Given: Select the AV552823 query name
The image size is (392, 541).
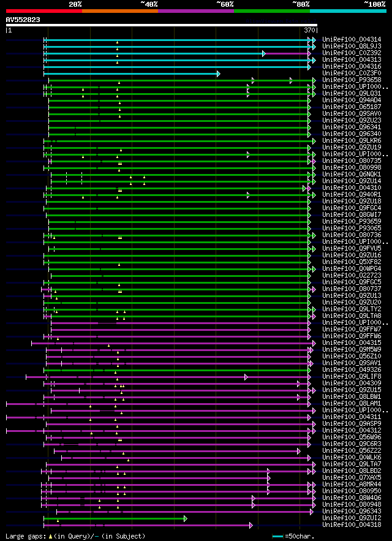Looking at the screenshot, I should (x=23, y=20).
